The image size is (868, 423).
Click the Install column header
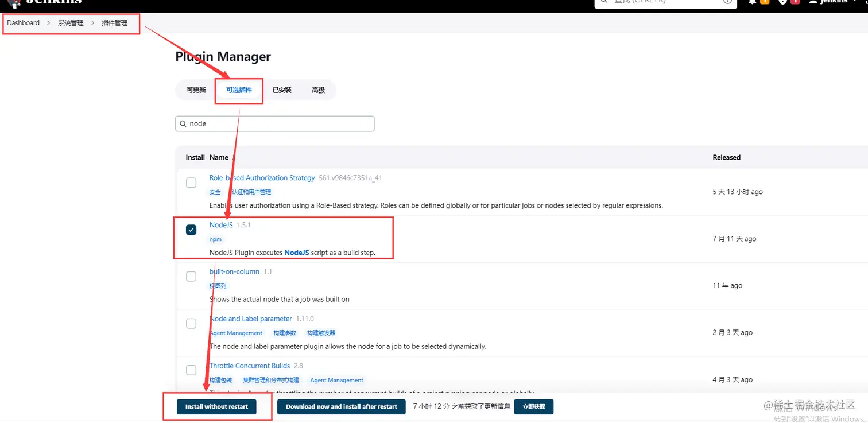pyautogui.click(x=195, y=157)
